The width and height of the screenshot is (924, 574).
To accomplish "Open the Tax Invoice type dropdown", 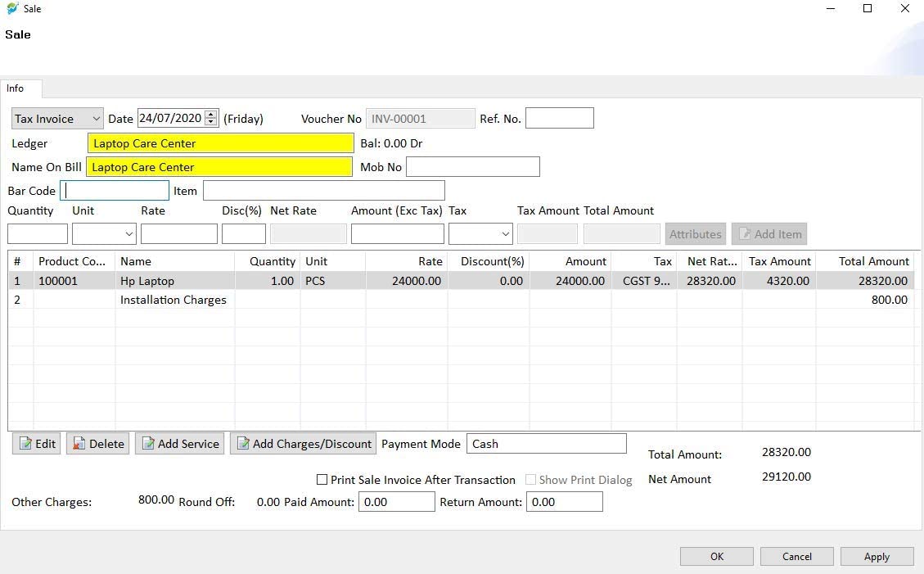I will pyautogui.click(x=57, y=119).
